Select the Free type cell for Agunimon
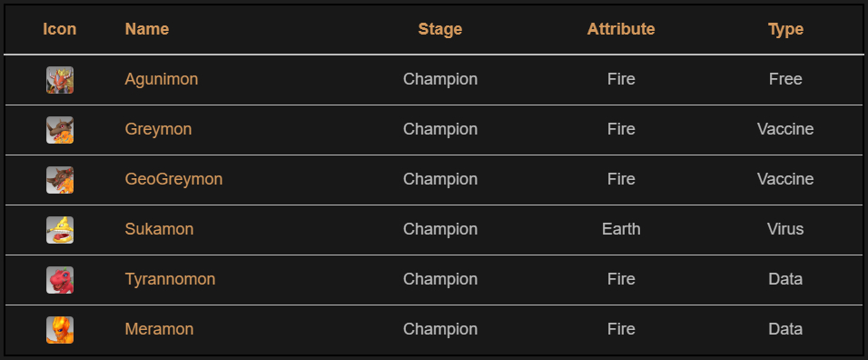Viewport: 868px width, 360px height. click(x=785, y=79)
